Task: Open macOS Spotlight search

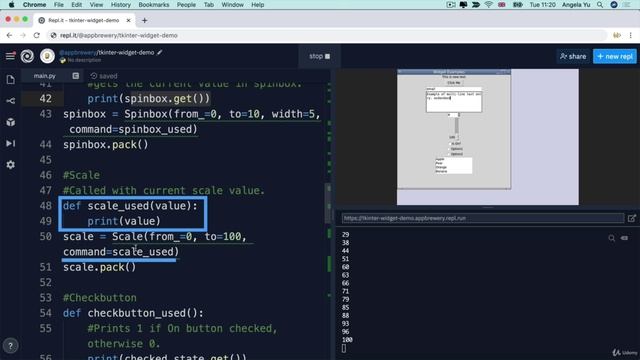Action: (600, 5)
